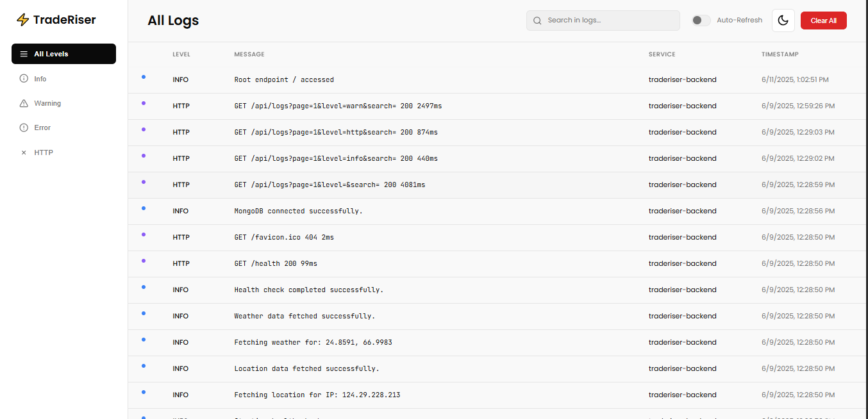
Task: Enable the Auto-Refresh toggle switch
Action: [701, 20]
